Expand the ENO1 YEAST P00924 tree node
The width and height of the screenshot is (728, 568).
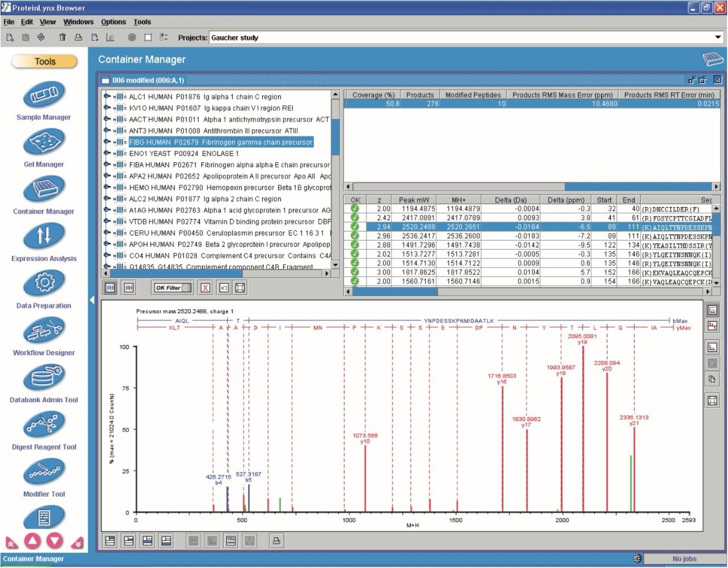[x=107, y=154]
